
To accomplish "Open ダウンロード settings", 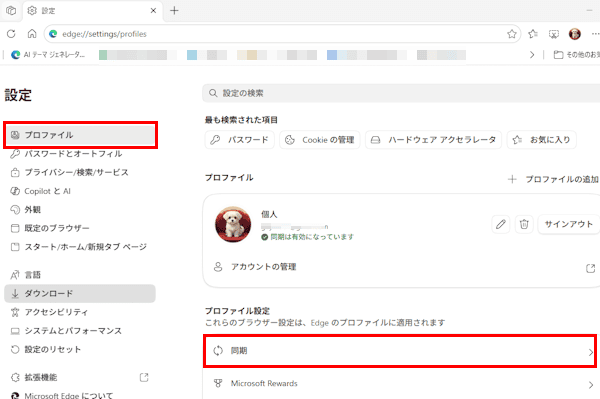I will click(x=80, y=293).
